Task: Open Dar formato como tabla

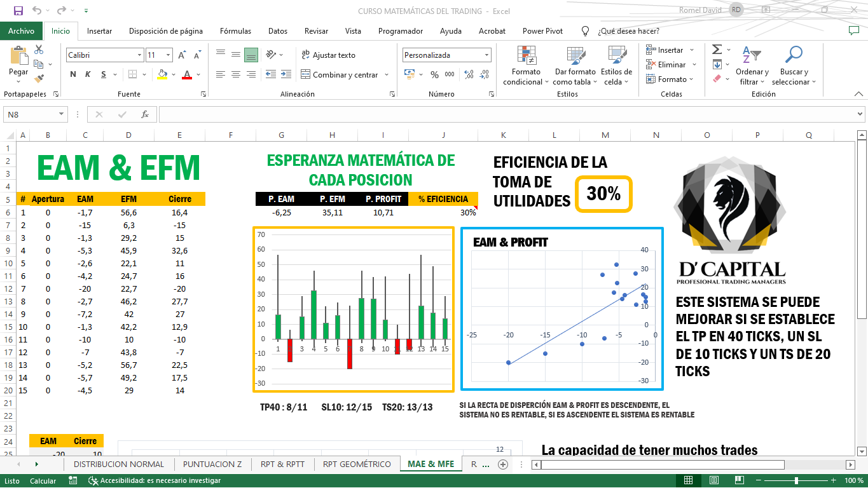Action: pyautogui.click(x=575, y=65)
